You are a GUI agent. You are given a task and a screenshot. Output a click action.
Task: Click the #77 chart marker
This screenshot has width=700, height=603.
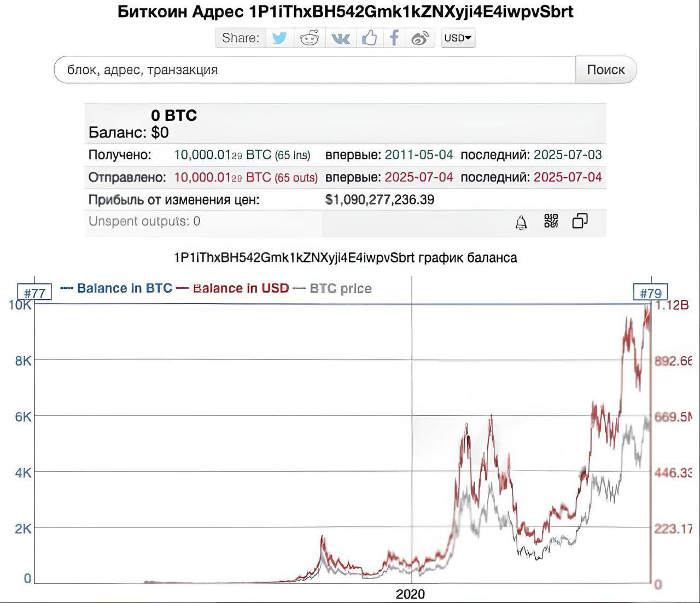click(x=34, y=293)
